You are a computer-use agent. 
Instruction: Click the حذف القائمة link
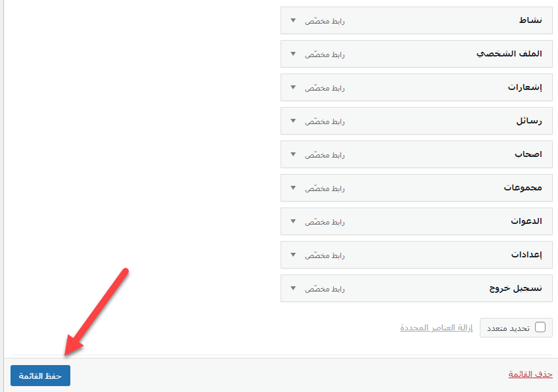pos(530,374)
